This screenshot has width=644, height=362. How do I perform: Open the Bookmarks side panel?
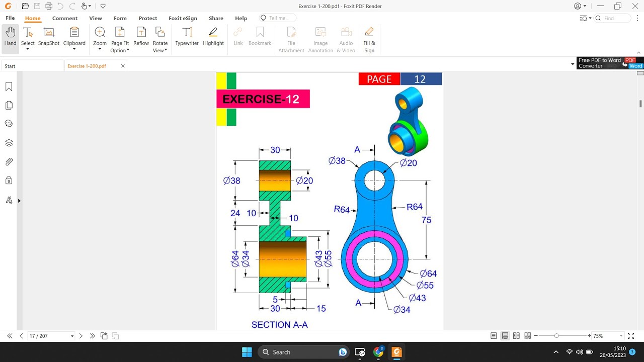(x=9, y=87)
